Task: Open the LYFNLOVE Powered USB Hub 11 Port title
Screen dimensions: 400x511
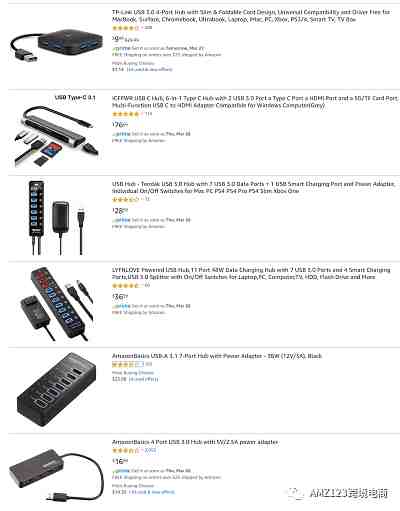Action: [x=251, y=273]
